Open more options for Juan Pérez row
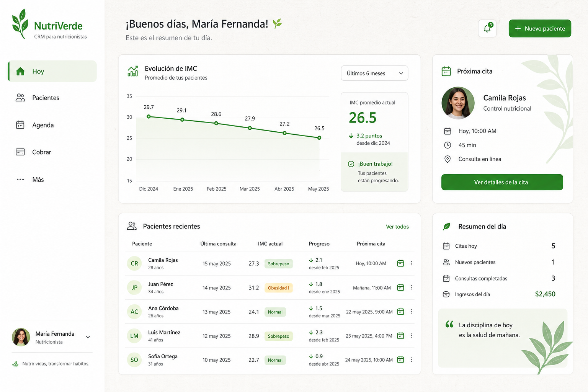This screenshot has height=392, width=588. point(412,287)
